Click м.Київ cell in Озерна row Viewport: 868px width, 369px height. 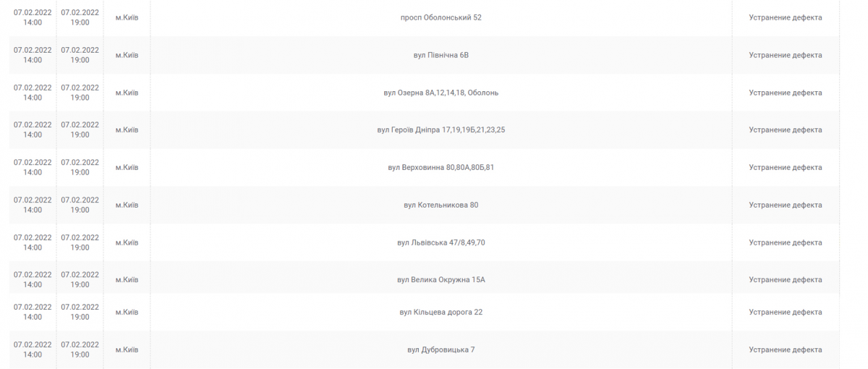[127, 93]
